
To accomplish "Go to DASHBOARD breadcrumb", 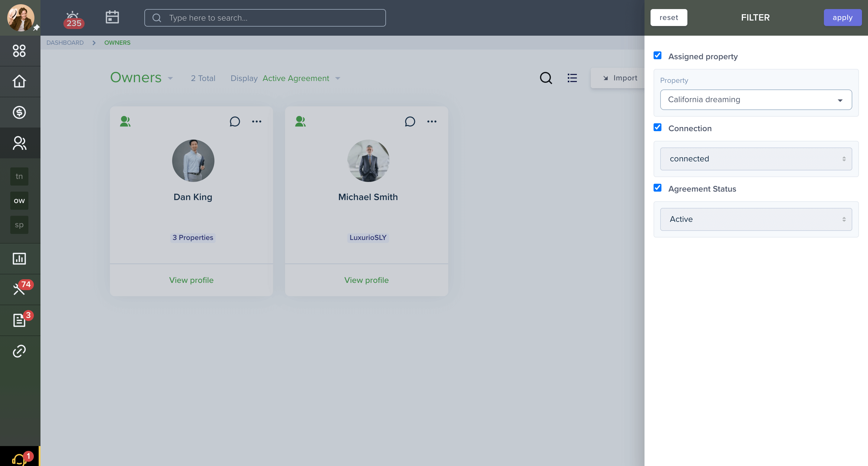I will coord(65,43).
